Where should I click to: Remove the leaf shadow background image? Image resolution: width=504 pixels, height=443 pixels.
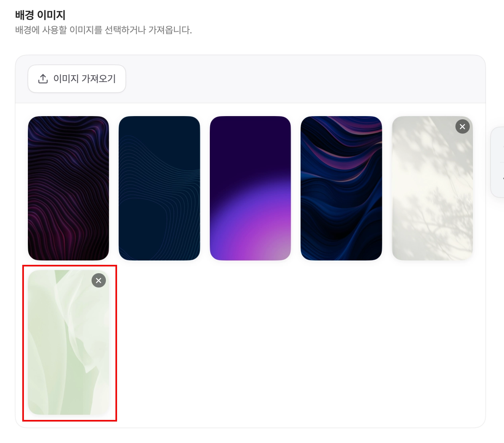coord(462,126)
